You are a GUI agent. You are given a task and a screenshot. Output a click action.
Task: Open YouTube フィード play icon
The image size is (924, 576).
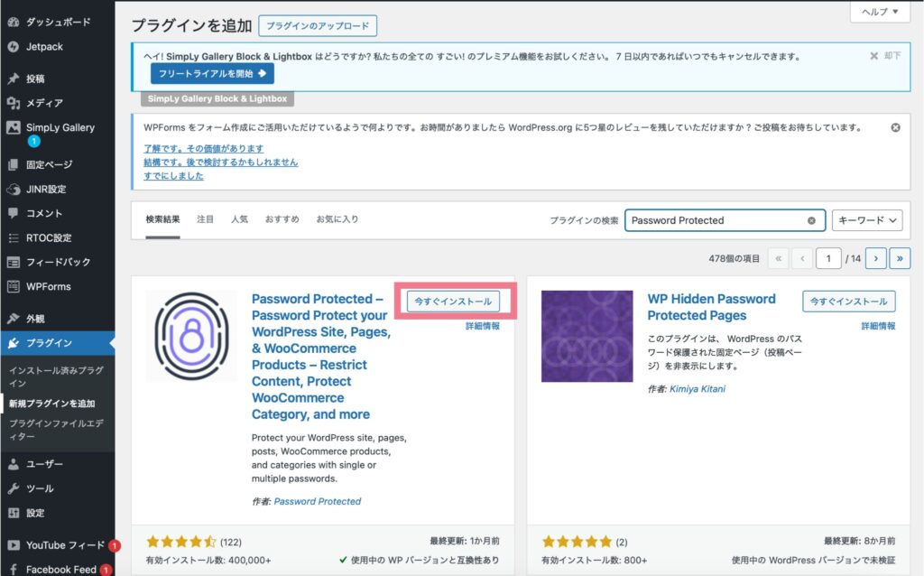coord(13,545)
